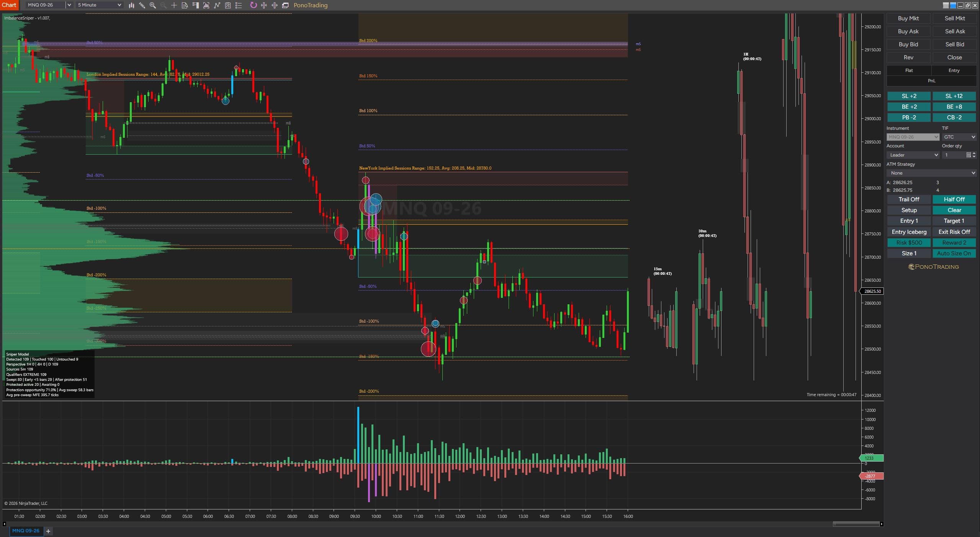Toggle the Risk $500 button
This screenshot has height=537, width=980.
point(909,243)
